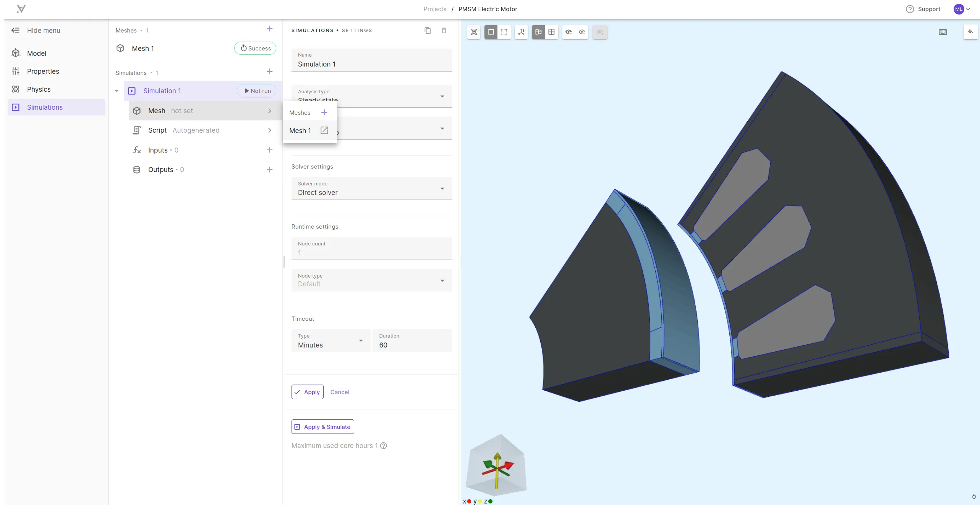Open help for maximum used core hours
The image size is (980, 505).
point(384,446)
